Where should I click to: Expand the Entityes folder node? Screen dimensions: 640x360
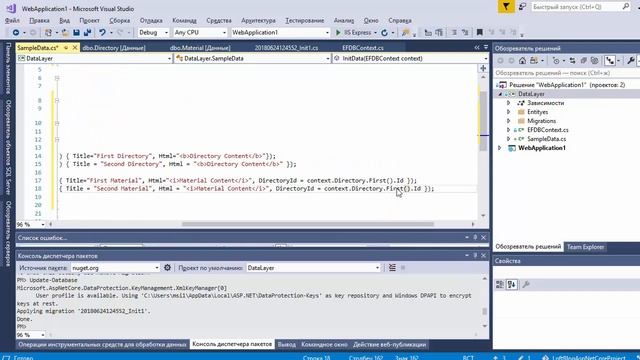509,112
